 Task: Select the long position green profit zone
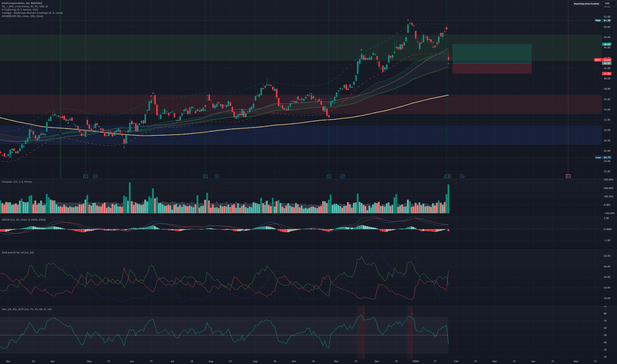point(492,54)
